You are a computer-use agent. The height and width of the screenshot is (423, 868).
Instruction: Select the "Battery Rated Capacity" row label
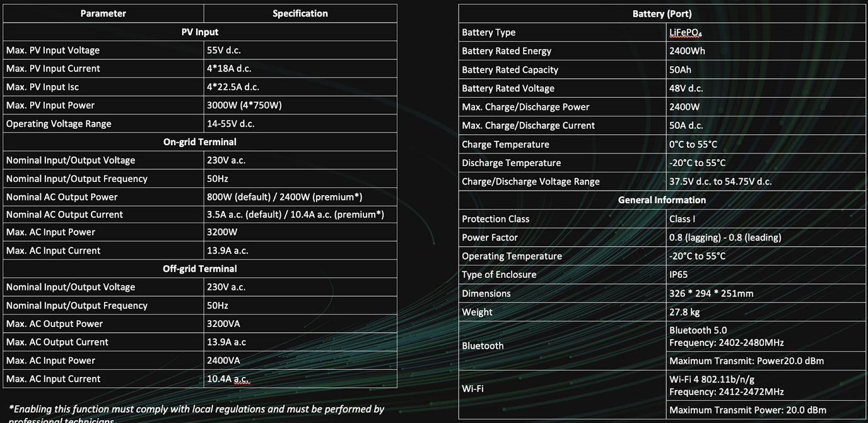point(510,69)
